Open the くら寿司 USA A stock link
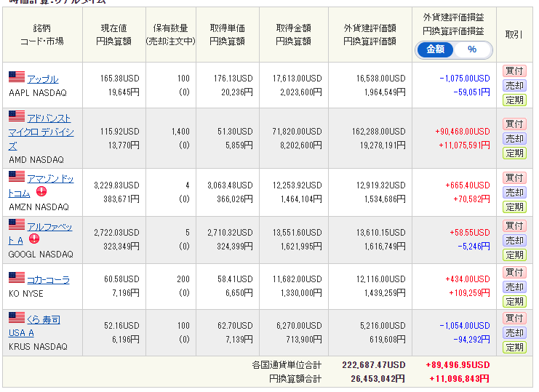Viewport: 539px width, 392px height. (x=44, y=319)
